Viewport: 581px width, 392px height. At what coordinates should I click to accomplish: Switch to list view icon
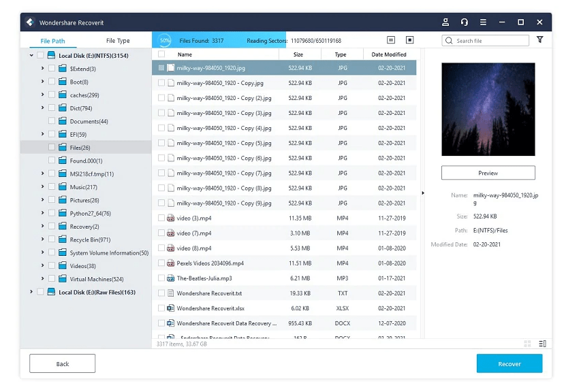[542, 344]
